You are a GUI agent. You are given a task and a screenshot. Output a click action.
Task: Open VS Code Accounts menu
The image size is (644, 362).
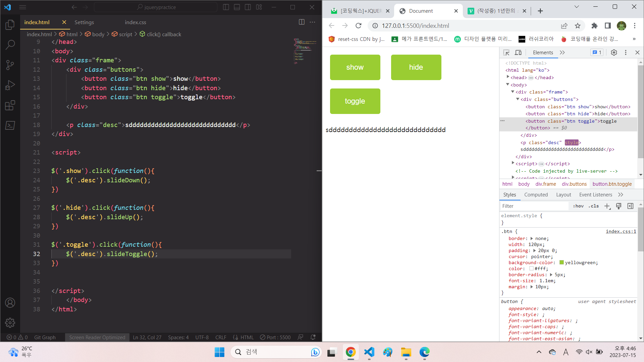coord(10,303)
